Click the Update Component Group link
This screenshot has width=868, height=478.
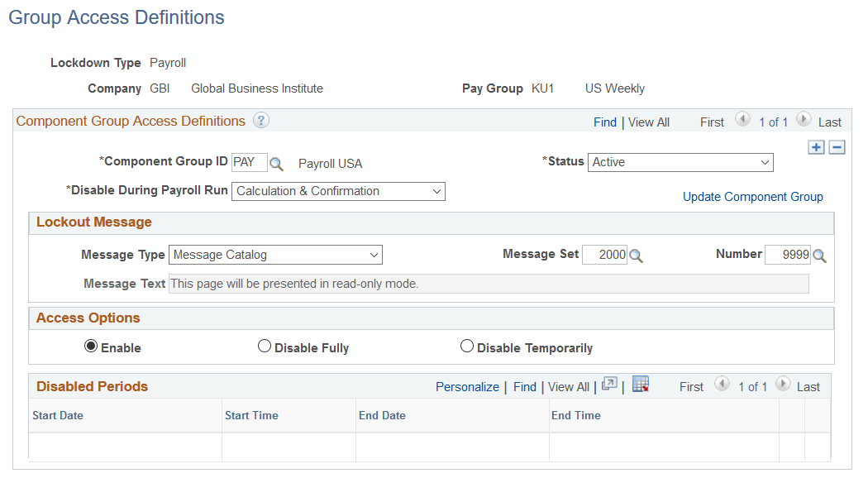pyautogui.click(x=752, y=197)
